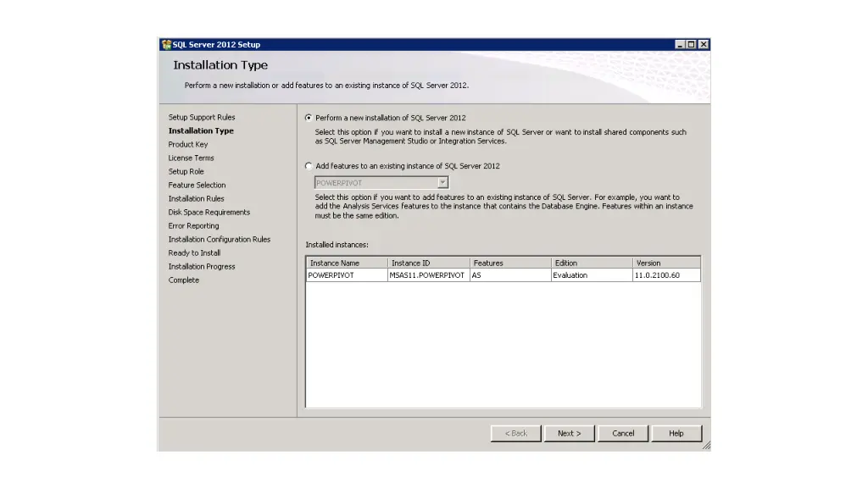868x488 pixels.
Task: Click the window resize grip corner
Action: [706, 446]
